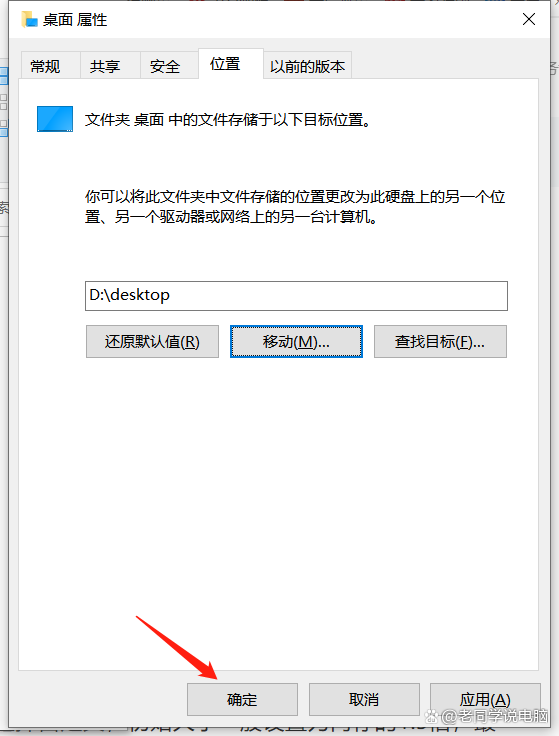Confirm with the 确定 button
The image size is (559, 736).
[242, 699]
